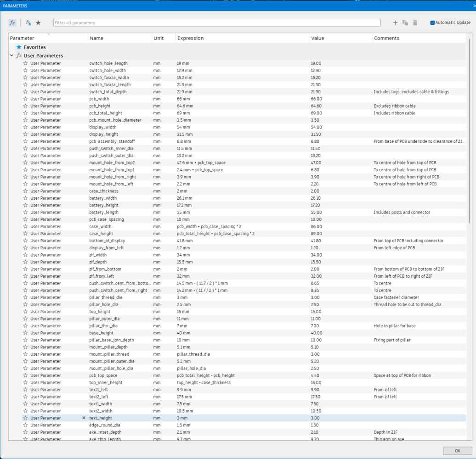This screenshot has height=459, width=476.
Task: Sort by Expression column header
Action: 242,38
